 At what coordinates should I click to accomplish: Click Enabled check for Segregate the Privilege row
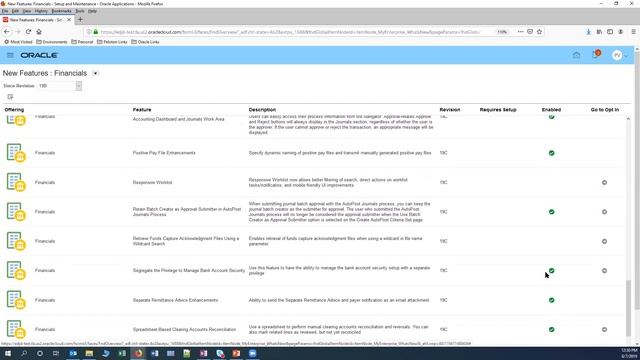coord(551,271)
